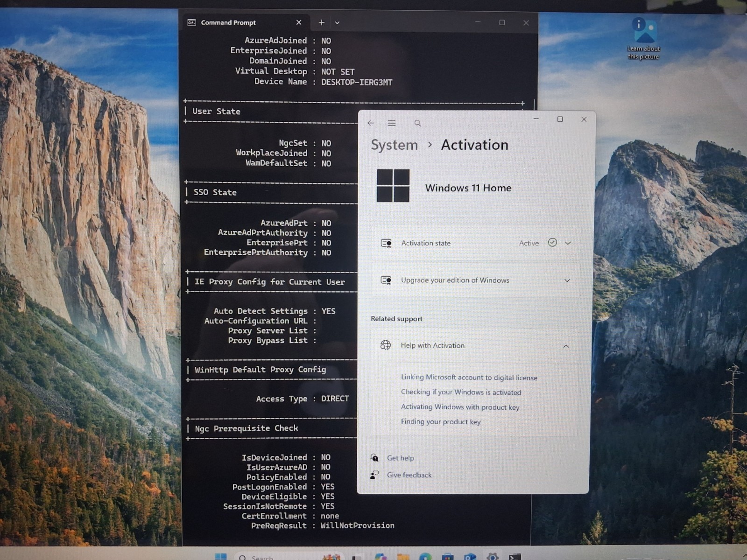Open Finding your product key link
The image size is (747, 560).
click(x=440, y=422)
